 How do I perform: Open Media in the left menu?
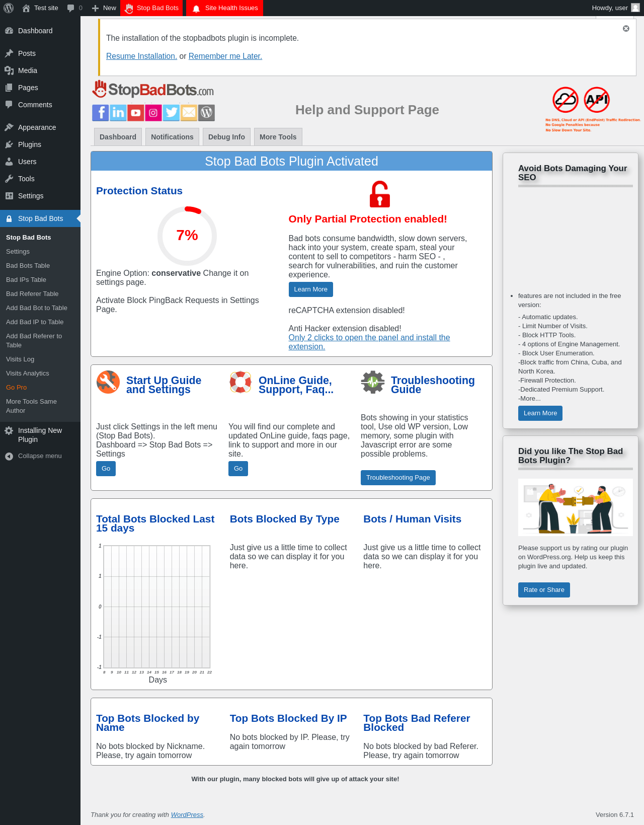[40, 70]
